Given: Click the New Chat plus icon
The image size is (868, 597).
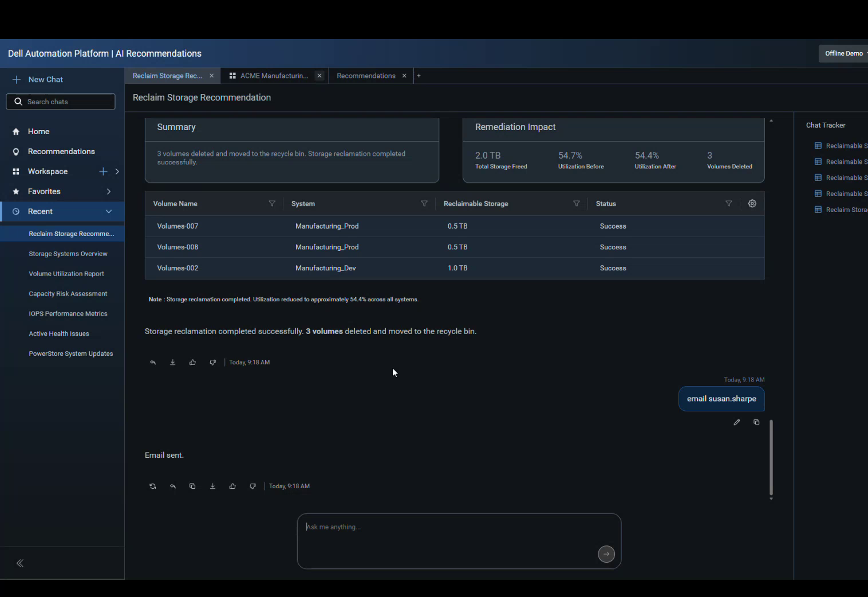Looking at the screenshot, I should pyautogui.click(x=16, y=80).
